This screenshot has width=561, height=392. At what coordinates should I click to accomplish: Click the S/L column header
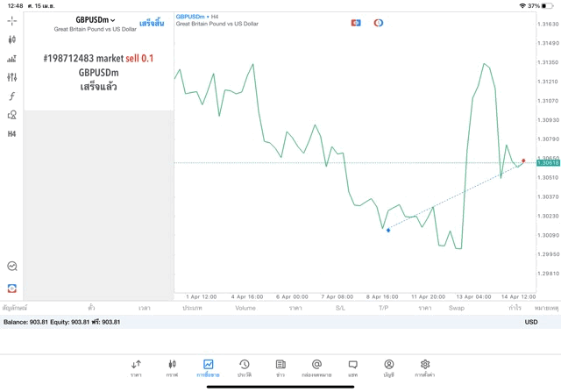pos(340,308)
